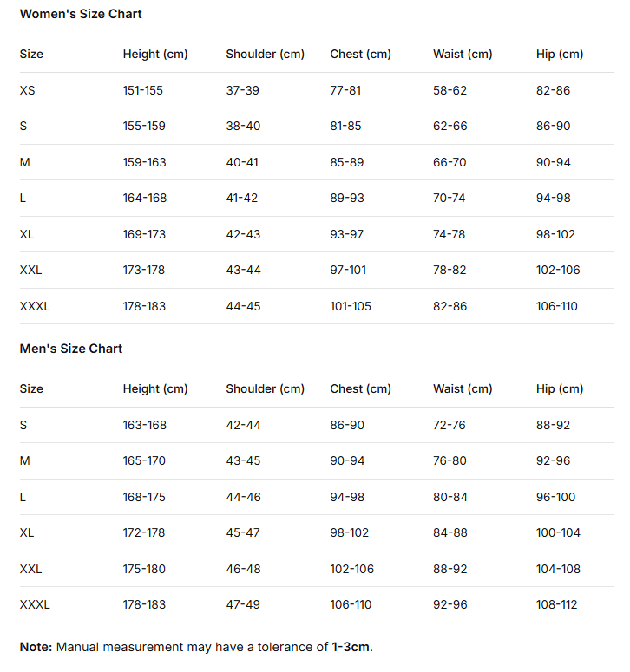This screenshot has width=630, height=672.
Task: Click the 151-155 height value
Action: pos(143,90)
